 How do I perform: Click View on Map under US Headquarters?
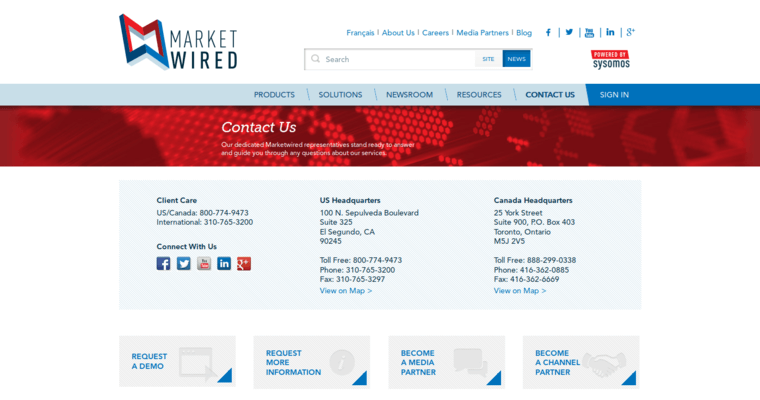pyautogui.click(x=346, y=290)
